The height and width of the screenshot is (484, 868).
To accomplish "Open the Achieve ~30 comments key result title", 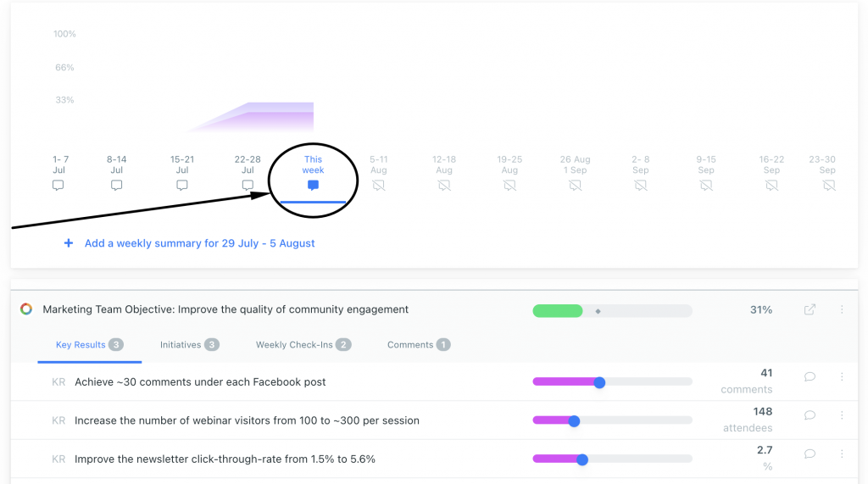I will [200, 382].
